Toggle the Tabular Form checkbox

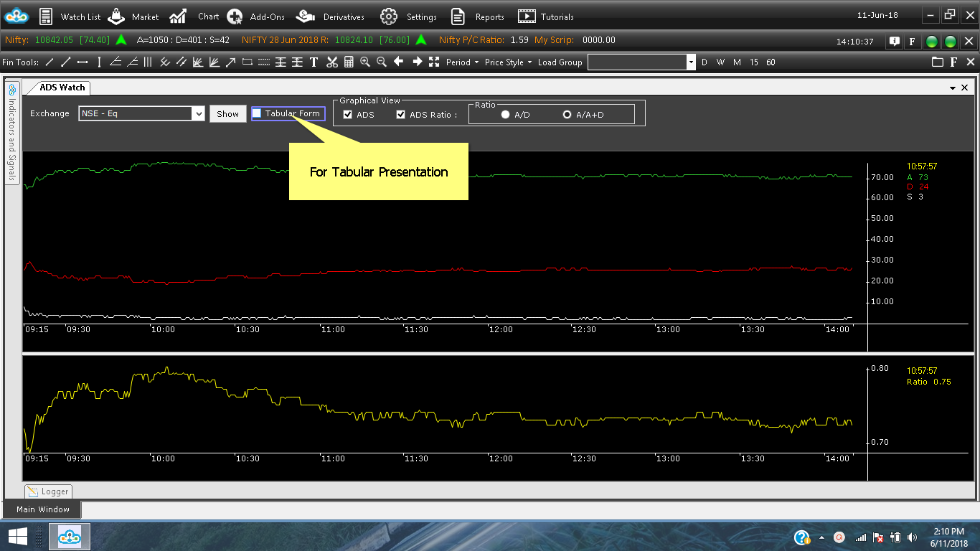(x=257, y=113)
